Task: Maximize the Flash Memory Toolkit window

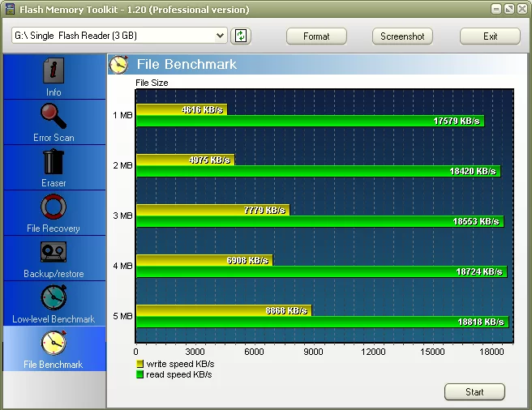Action: (509, 9)
